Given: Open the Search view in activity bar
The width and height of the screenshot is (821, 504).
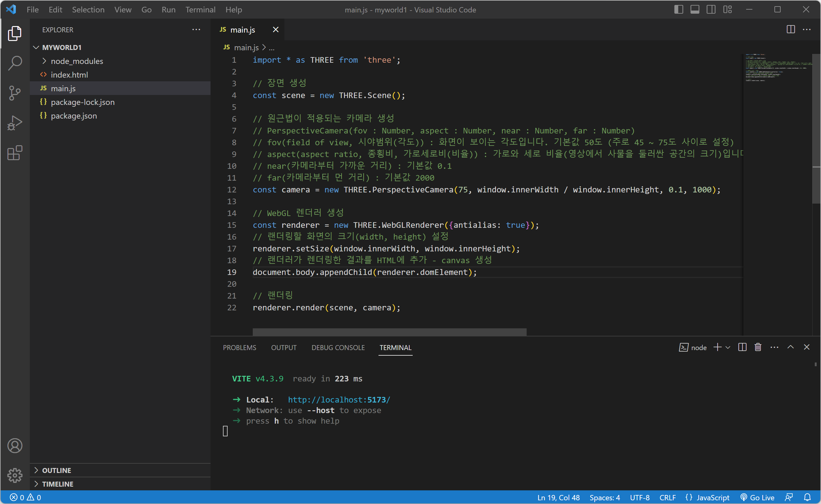Looking at the screenshot, I should pyautogui.click(x=15, y=63).
